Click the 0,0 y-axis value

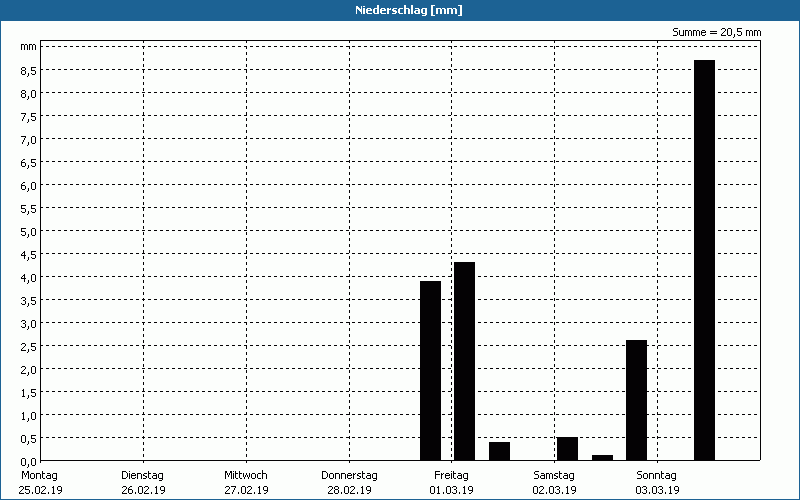click(29, 462)
